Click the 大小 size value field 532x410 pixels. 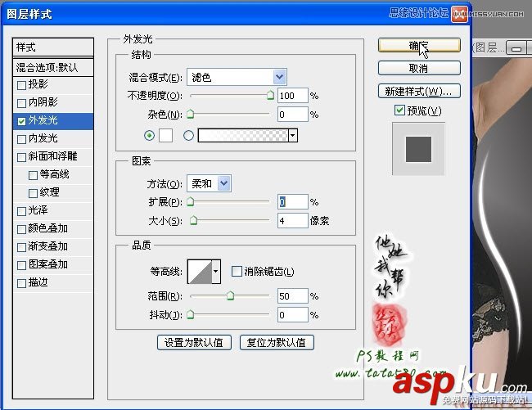pyautogui.click(x=292, y=221)
